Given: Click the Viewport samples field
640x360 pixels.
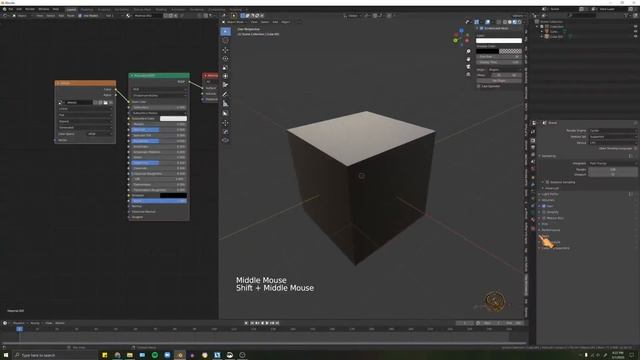Looking at the screenshot, I should click(x=612, y=175).
